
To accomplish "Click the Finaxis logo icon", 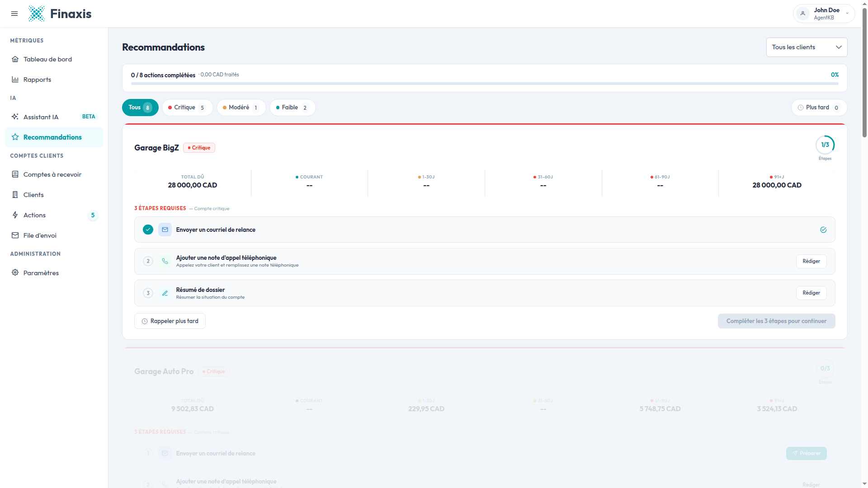I will [x=37, y=14].
